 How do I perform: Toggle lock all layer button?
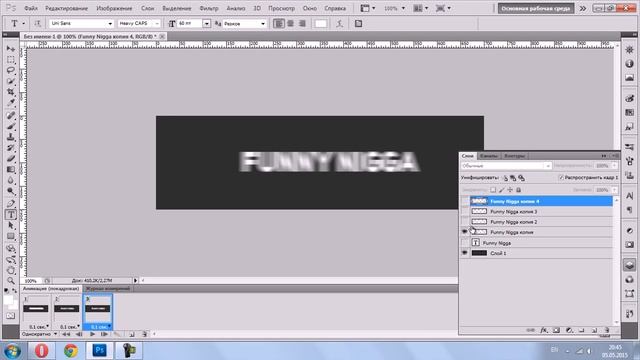518,190
